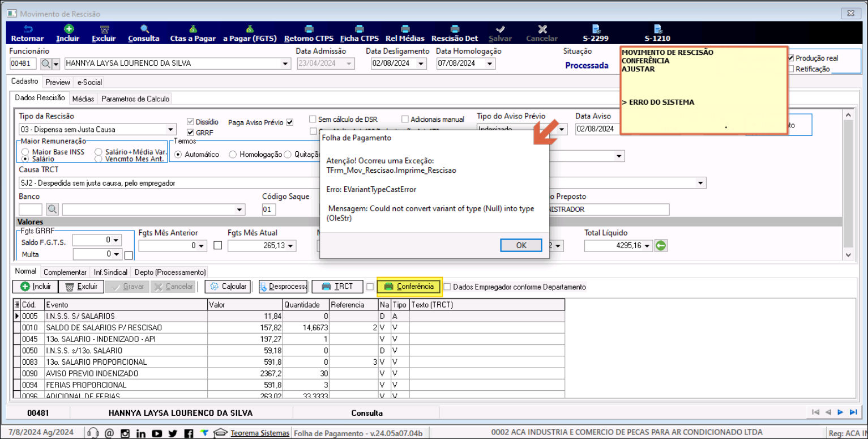
Task: Switch to the e-Social tab
Action: point(89,82)
